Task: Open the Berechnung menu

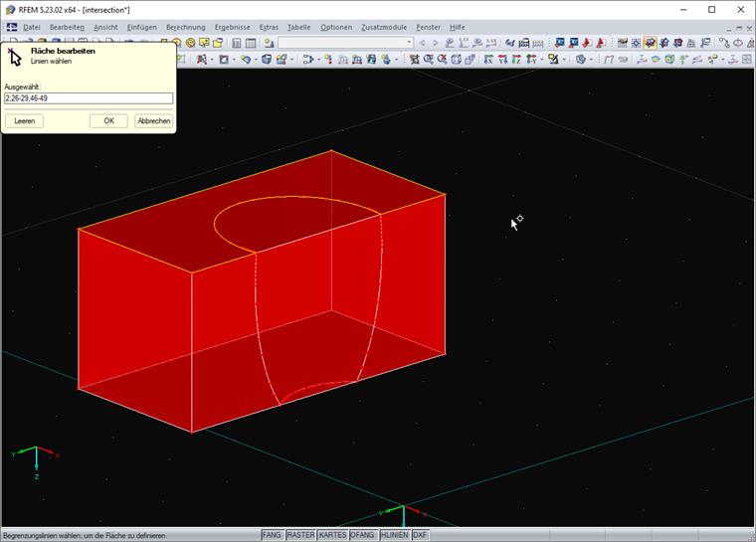Action: [x=186, y=27]
